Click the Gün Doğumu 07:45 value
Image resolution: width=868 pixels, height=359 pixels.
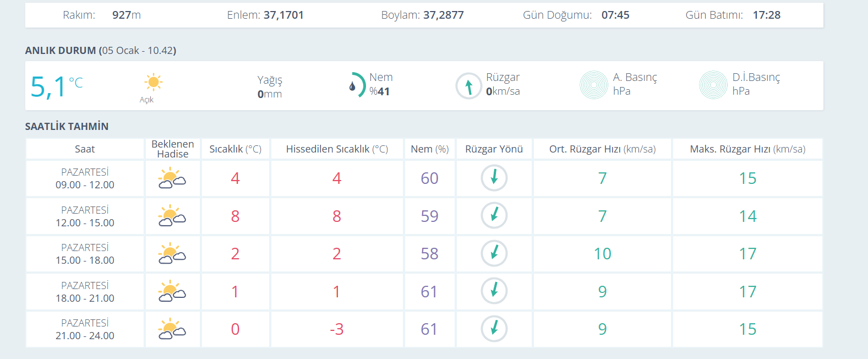coord(615,15)
